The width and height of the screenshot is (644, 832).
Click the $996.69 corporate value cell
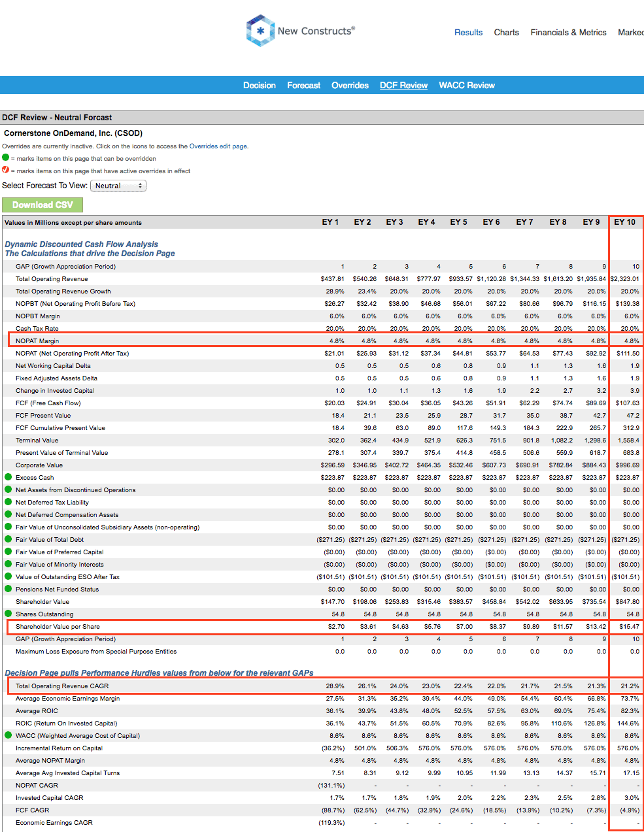pos(628,465)
